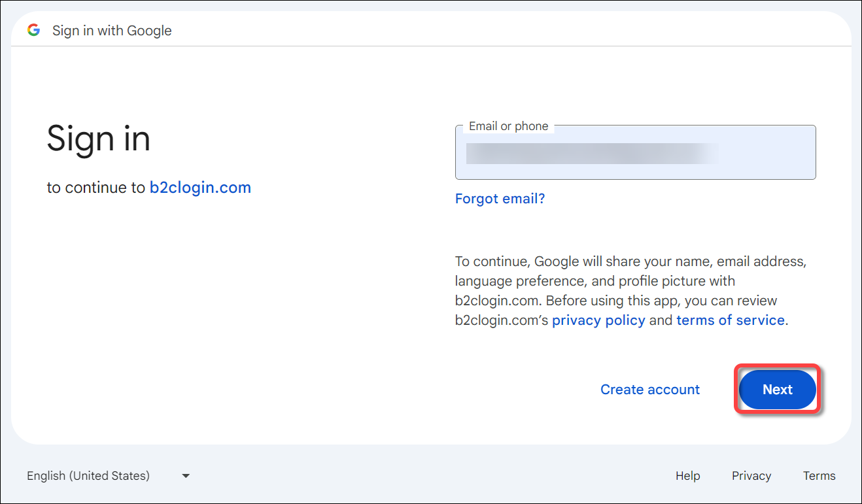The image size is (862, 504).
Task: Click the Email or phone field
Action: 635,152
